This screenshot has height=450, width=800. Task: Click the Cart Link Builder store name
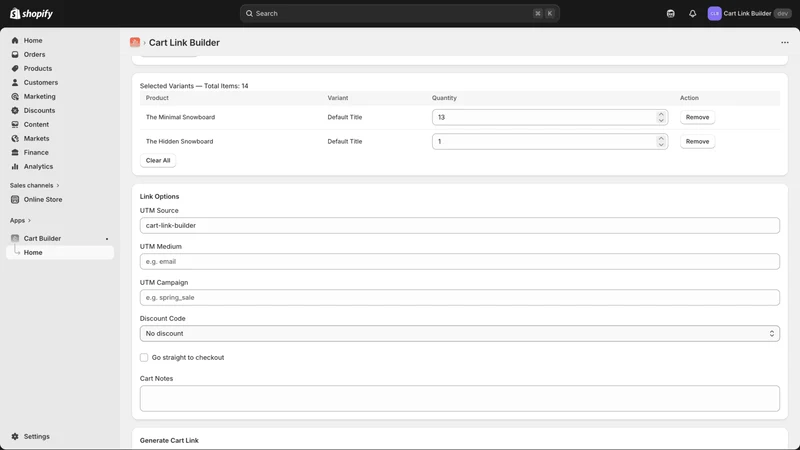[747, 14]
